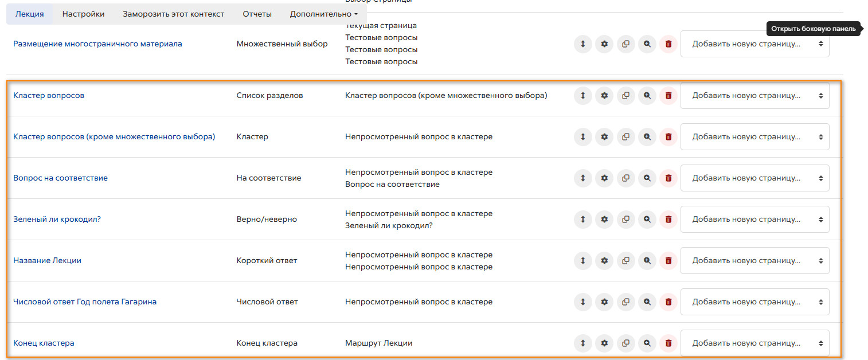Delete the Числовой ответ Год полета Гагарина page
This screenshot has height=360, width=868.
tap(668, 302)
